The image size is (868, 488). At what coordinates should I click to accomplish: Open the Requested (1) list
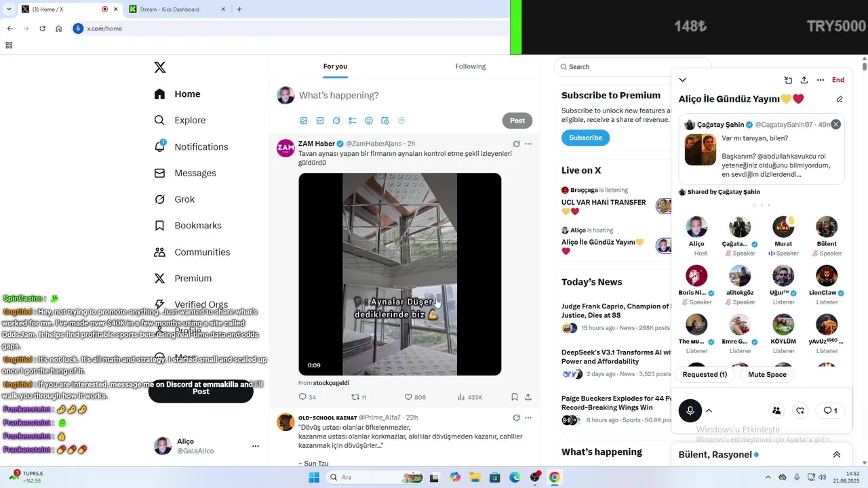(705, 374)
